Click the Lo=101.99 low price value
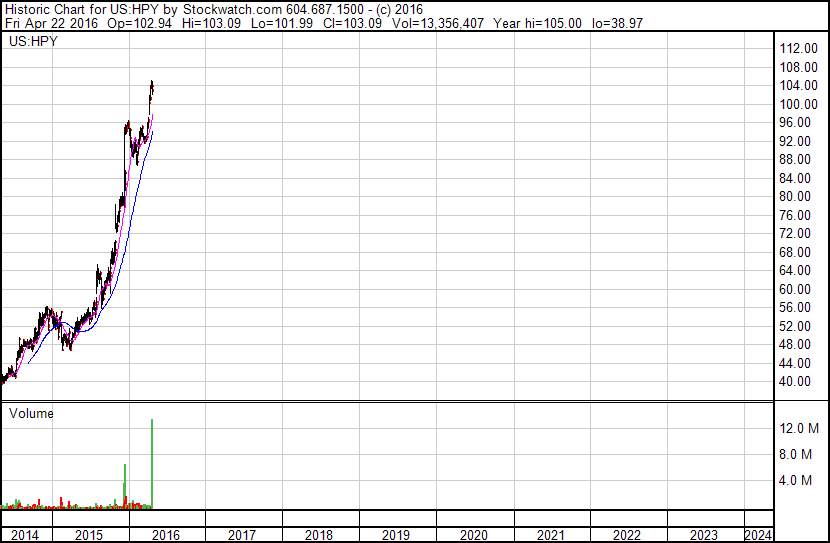Screen dimensions: 830x543 [x=282, y=23]
